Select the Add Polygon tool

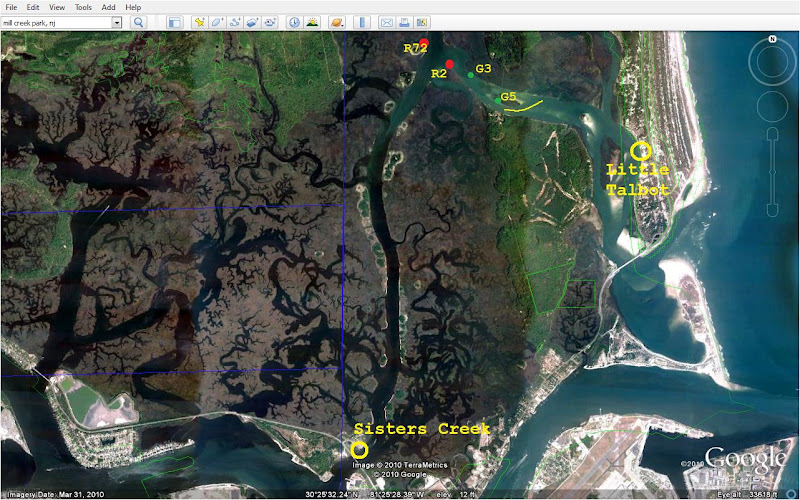[x=217, y=22]
